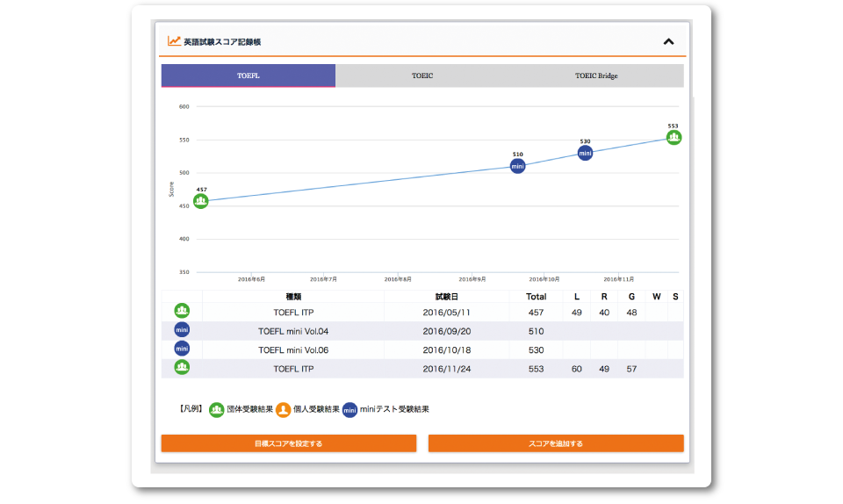Click the 種類 column header
843x504 pixels.
click(293, 297)
